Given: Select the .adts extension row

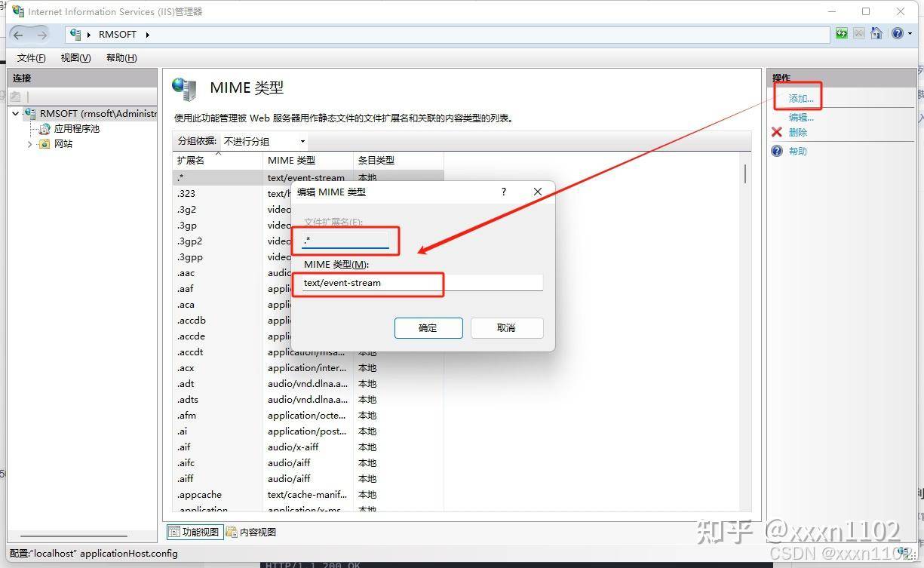Looking at the screenshot, I should [308, 400].
